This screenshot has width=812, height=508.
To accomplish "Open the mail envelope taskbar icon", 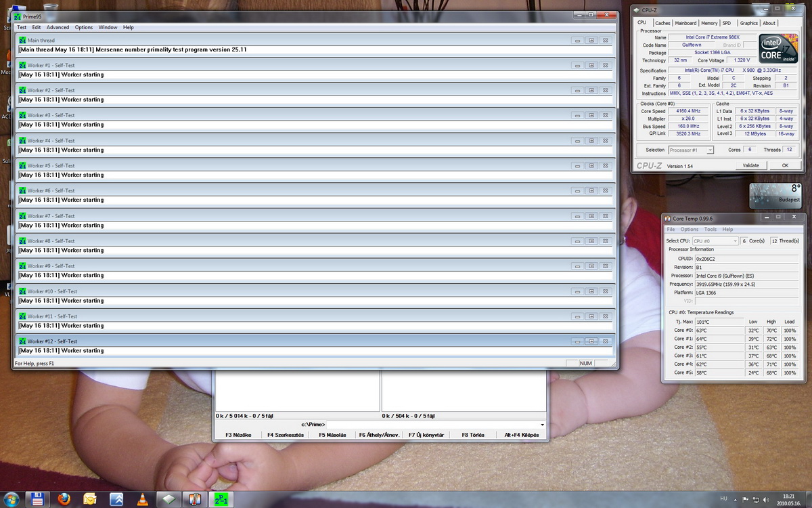I will coord(89,499).
